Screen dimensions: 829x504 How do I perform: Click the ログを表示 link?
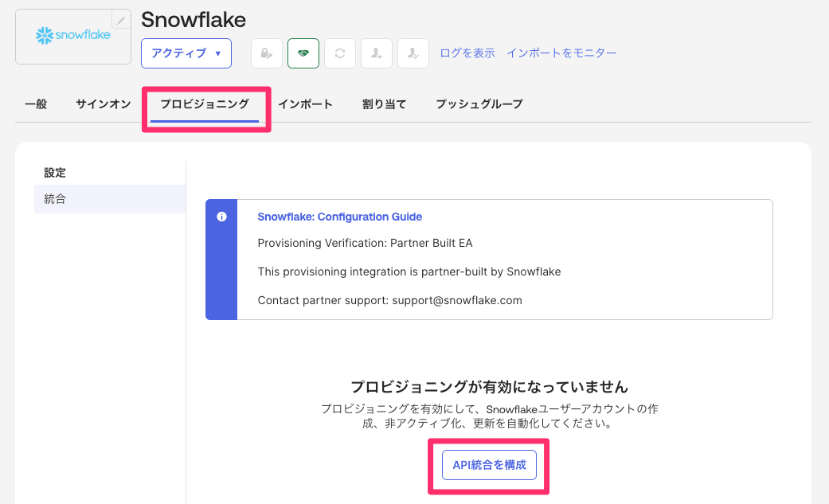click(467, 53)
